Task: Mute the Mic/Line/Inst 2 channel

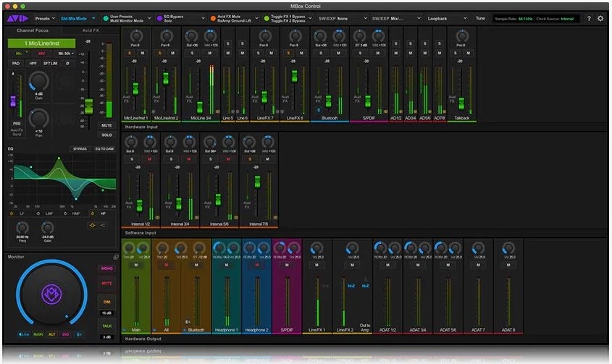Action: [172, 53]
